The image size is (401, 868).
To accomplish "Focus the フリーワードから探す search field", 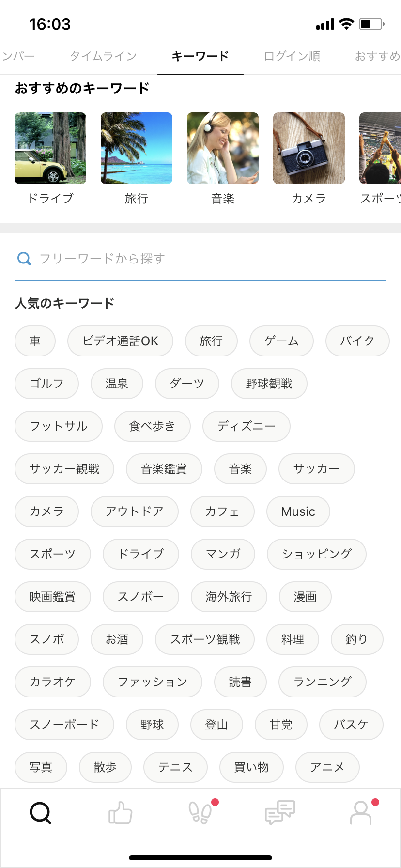I will [x=208, y=259].
